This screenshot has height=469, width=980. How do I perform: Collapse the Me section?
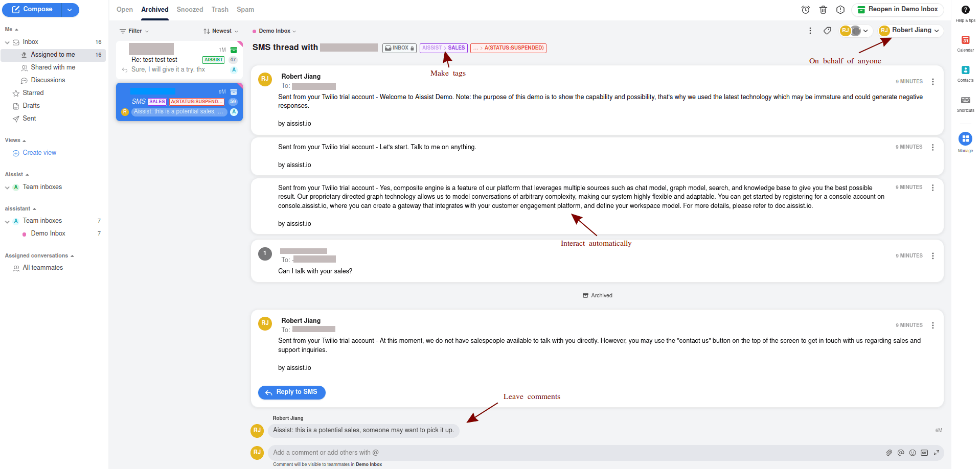point(12,30)
